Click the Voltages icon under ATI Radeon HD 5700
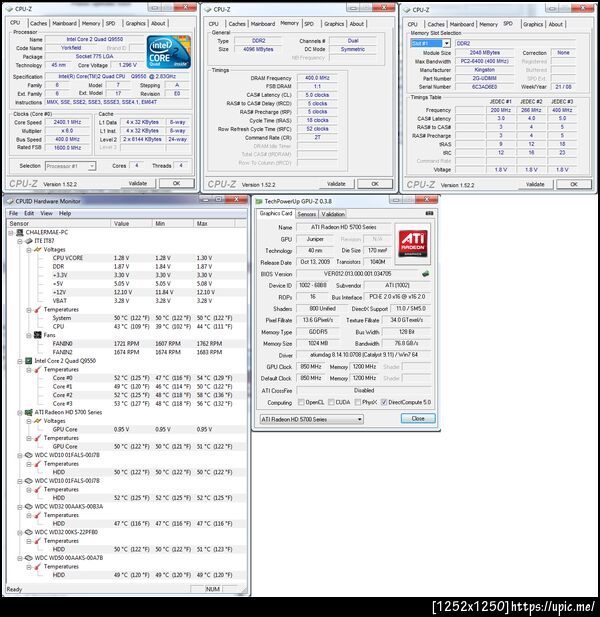Viewport: 600px width, 617px height. coord(38,421)
